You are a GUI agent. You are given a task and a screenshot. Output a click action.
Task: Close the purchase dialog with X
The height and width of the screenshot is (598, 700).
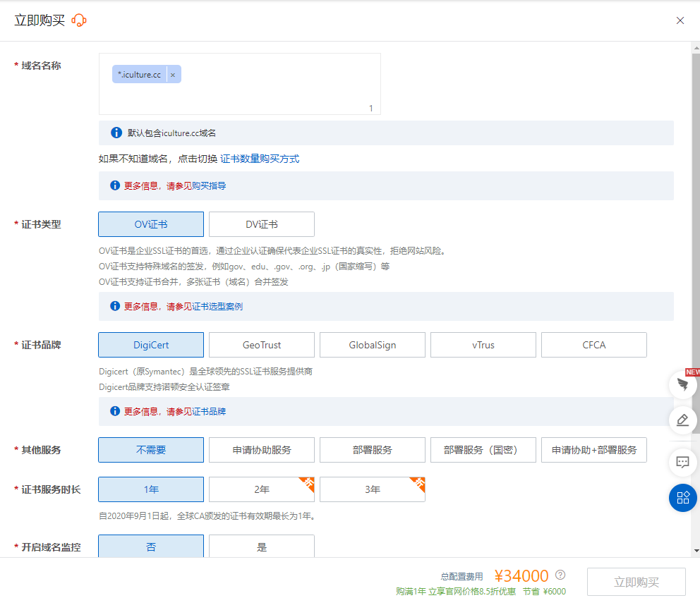[x=680, y=20]
